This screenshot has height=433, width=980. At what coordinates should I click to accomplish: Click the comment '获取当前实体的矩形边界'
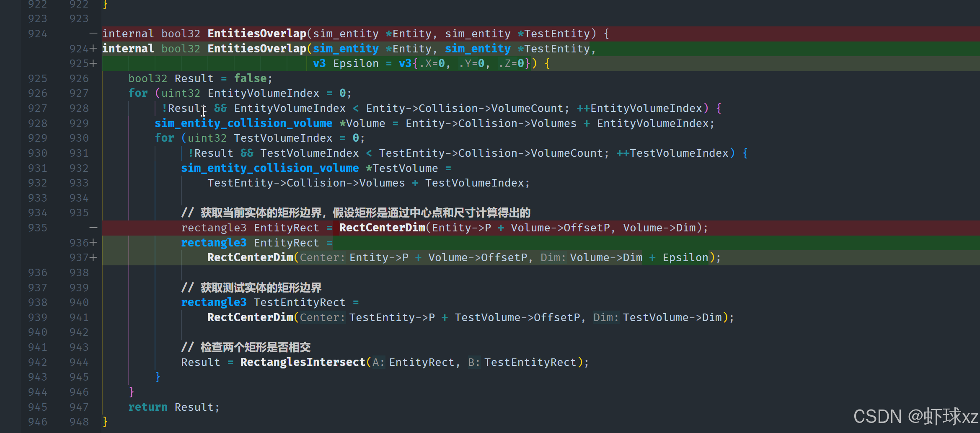pyautogui.click(x=261, y=213)
